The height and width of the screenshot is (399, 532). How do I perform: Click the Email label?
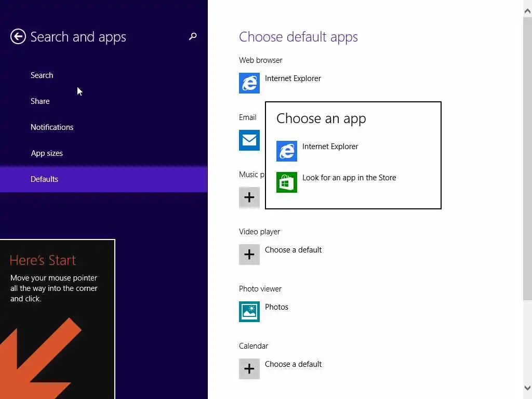[248, 117]
